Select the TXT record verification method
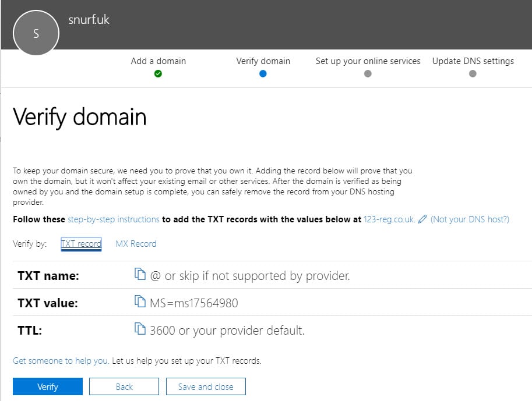Viewport: 532px width, 401px height. 80,243
